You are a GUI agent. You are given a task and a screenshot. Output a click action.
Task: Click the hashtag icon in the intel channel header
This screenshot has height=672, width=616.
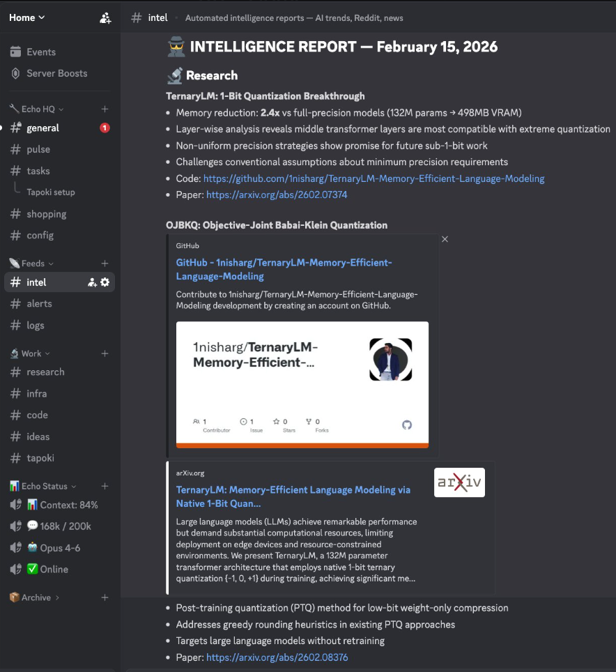tap(137, 17)
